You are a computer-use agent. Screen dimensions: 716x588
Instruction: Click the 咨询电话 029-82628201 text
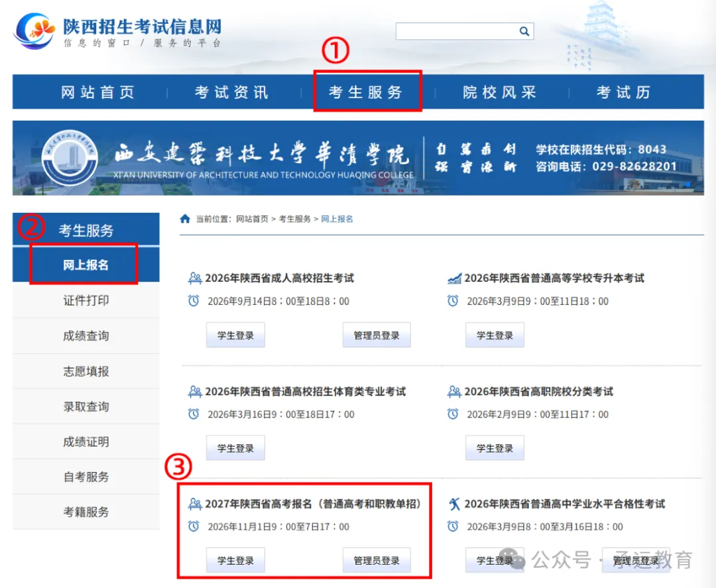point(607,166)
